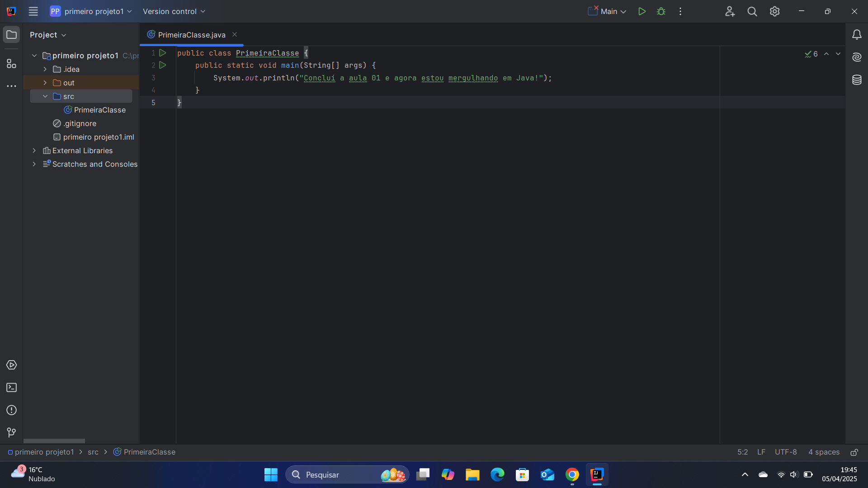Open the AI Assistant spiral icon

[x=857, y=57]
